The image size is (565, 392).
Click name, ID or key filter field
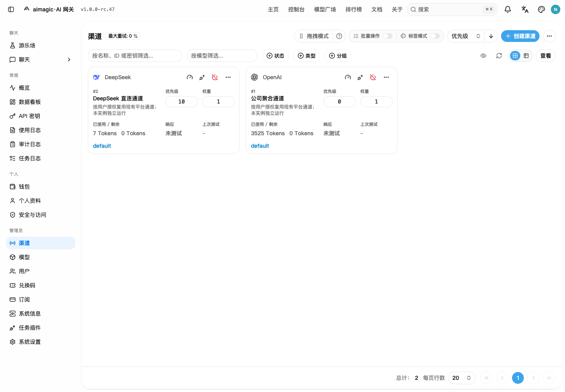pyautogui.click(x=135, y=56)
